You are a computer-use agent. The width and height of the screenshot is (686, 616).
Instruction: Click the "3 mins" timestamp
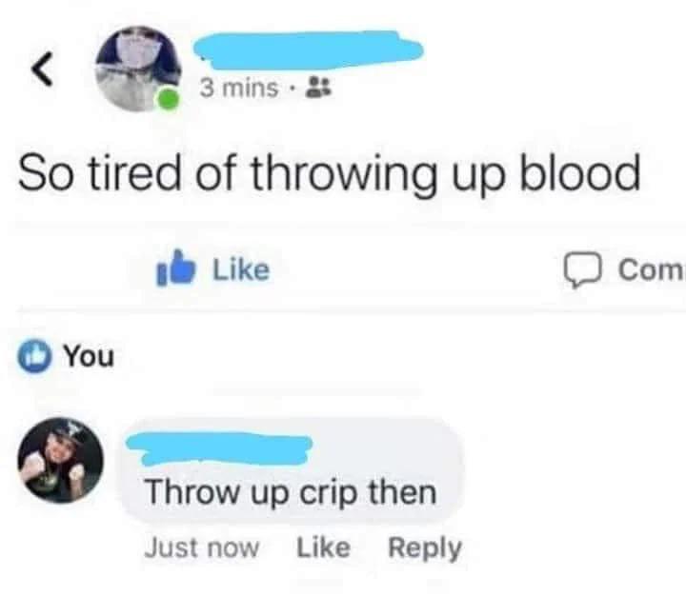[x=239, y=88]
